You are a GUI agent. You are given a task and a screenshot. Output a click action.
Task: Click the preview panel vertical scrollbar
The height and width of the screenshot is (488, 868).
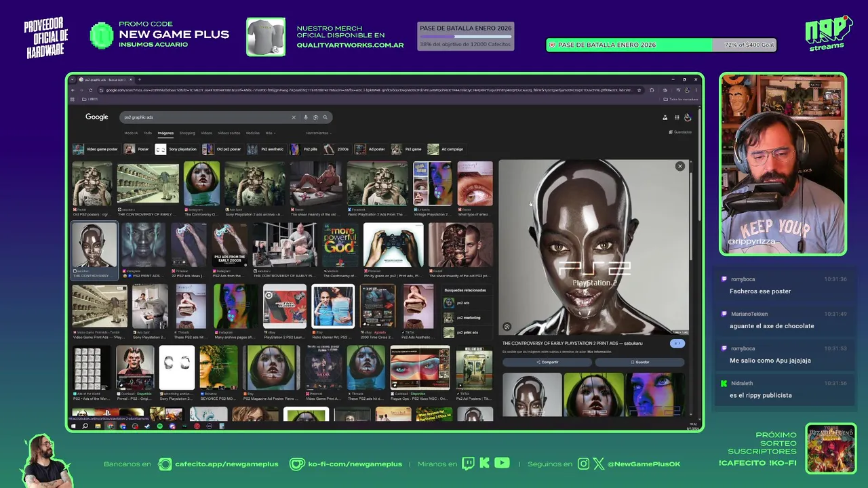[691, 217]
